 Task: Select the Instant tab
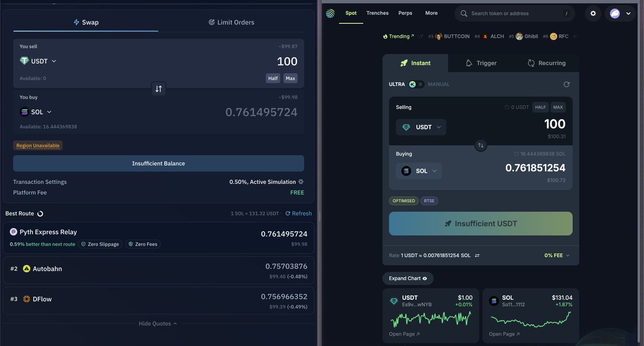click(x=415, y=63)
